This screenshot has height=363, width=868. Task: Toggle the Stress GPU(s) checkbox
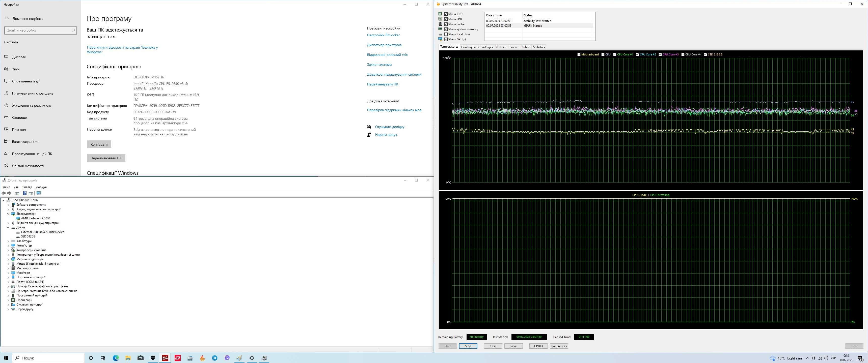[x=446, y=39]
